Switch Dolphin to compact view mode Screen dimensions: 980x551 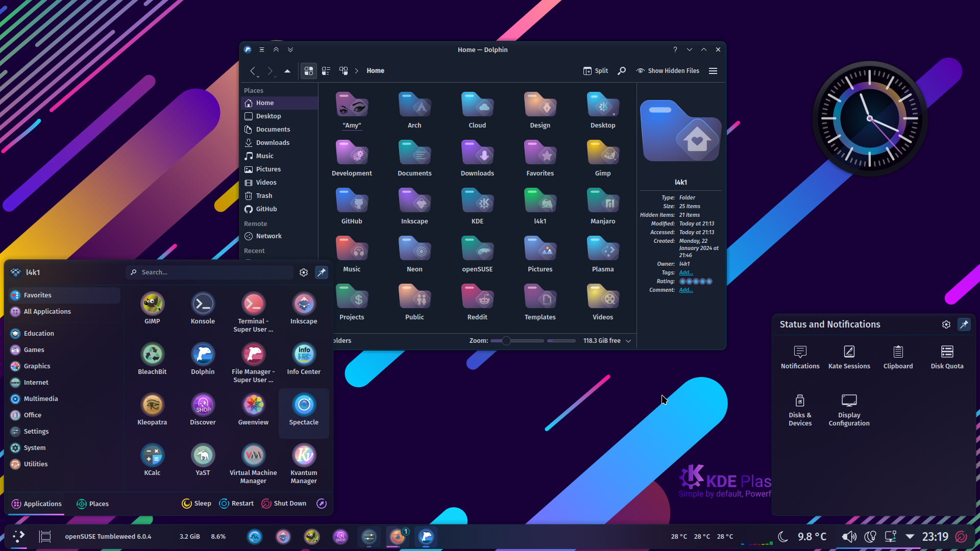[x=326, y=71]
